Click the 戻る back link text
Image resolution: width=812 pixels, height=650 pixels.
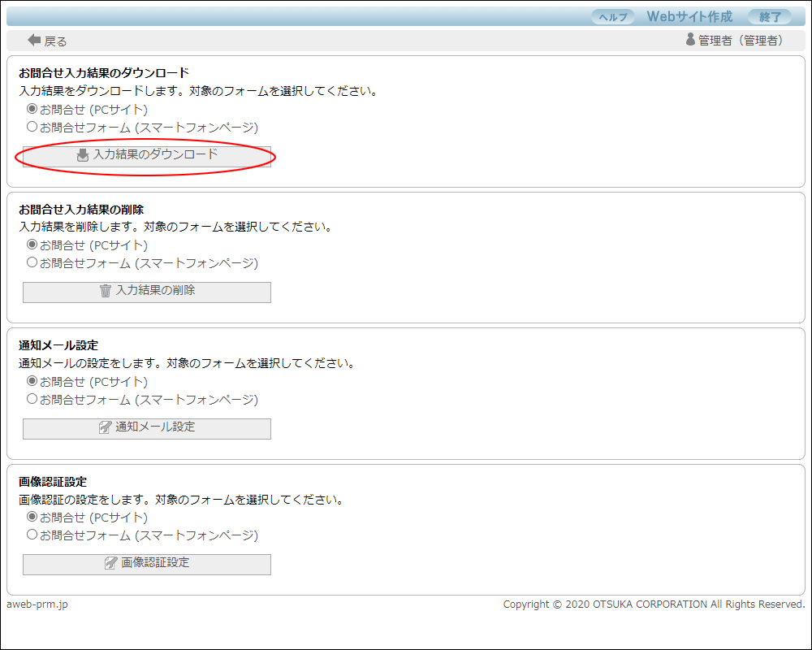(x=55, y=41)
